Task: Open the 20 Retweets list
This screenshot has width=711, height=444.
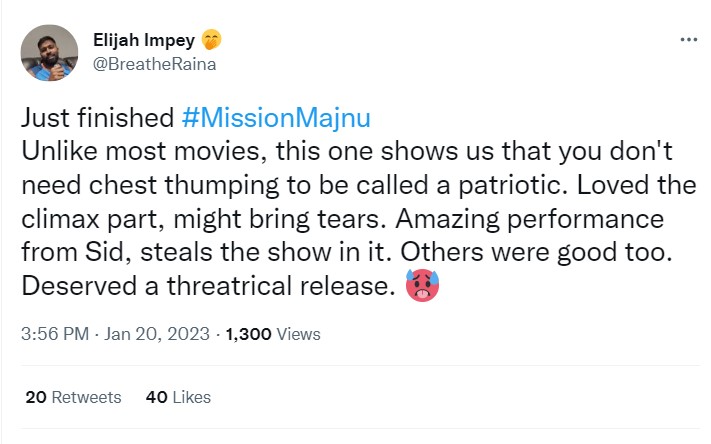Action: (x=73, y=397)
